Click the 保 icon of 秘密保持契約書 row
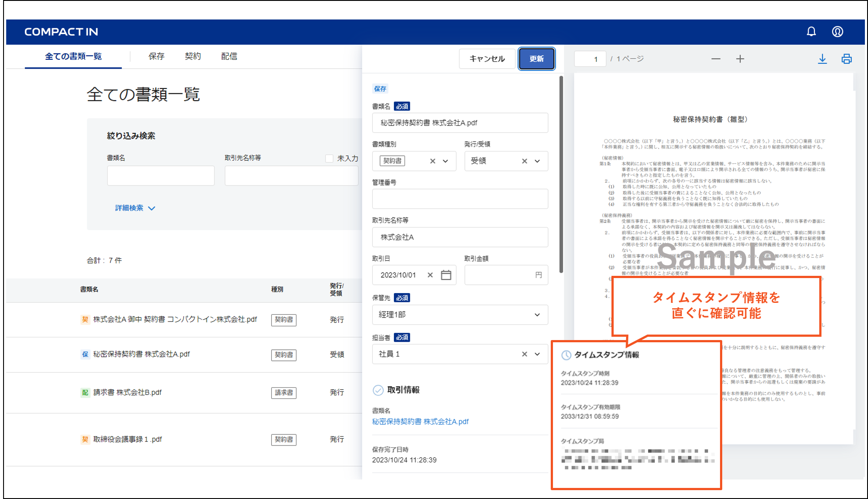The image size is (868, 499). [85, 354]
